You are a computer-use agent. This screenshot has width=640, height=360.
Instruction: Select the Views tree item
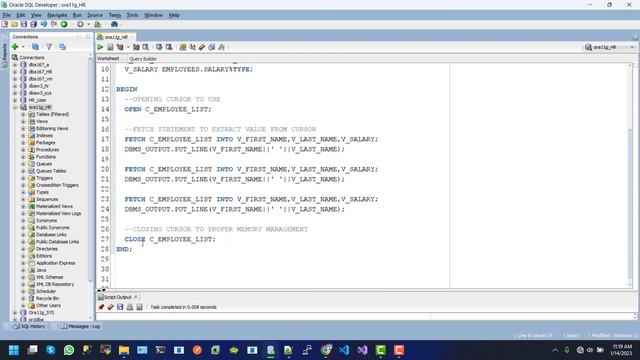[x=42, y=121]
